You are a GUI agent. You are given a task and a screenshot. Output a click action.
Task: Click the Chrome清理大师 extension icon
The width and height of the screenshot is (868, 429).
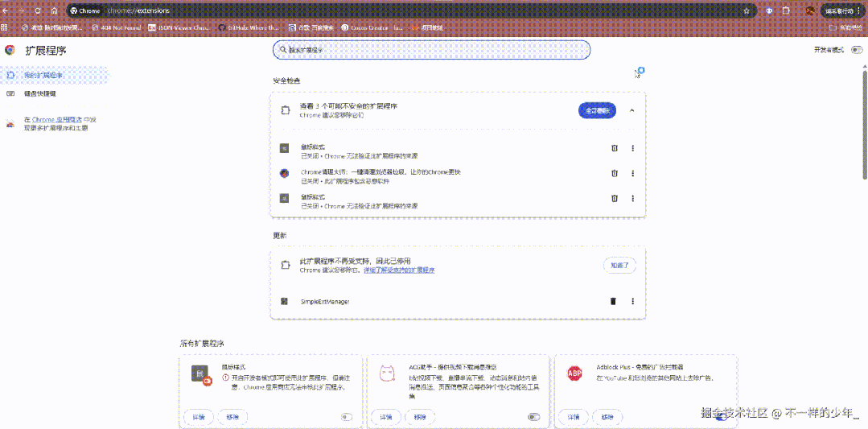pyautogui.click(x=284, y=173)
